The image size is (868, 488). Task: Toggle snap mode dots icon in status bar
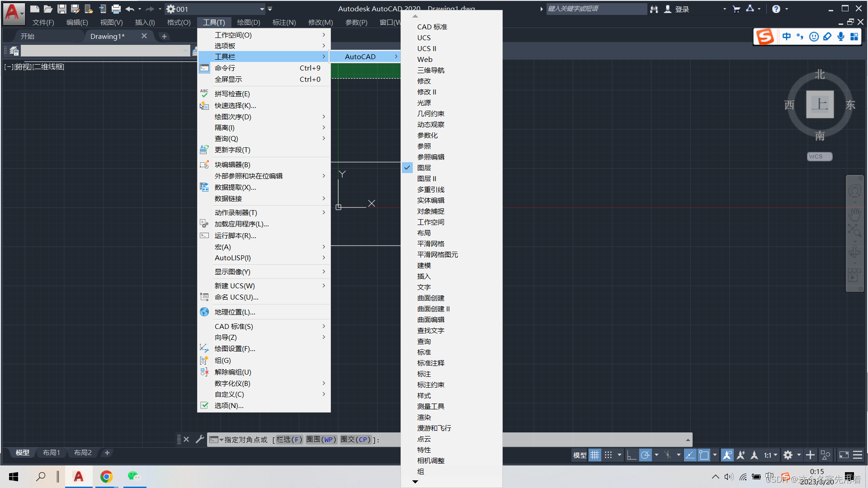(x=609, y=455)
